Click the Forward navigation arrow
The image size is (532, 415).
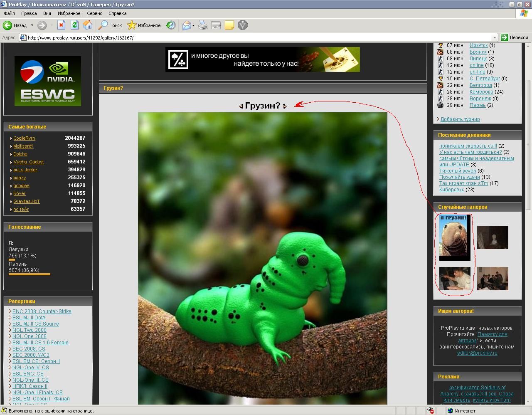click(42, 25)
